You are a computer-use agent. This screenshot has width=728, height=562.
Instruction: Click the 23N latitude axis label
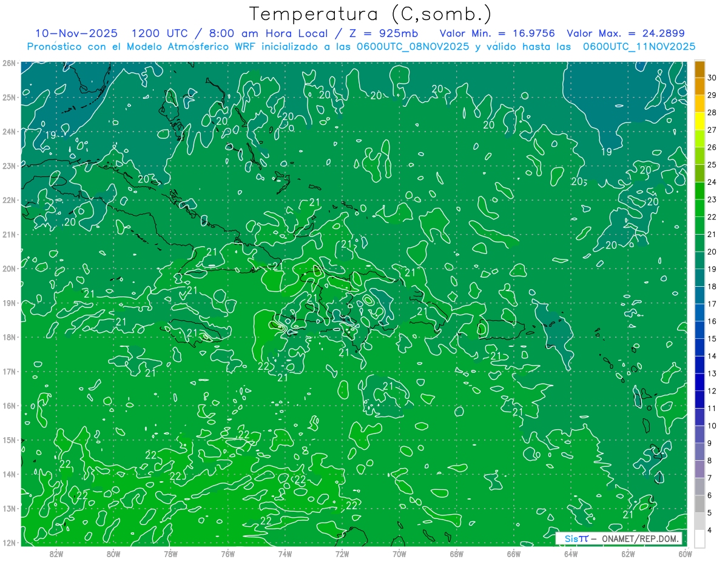[8, 166]
